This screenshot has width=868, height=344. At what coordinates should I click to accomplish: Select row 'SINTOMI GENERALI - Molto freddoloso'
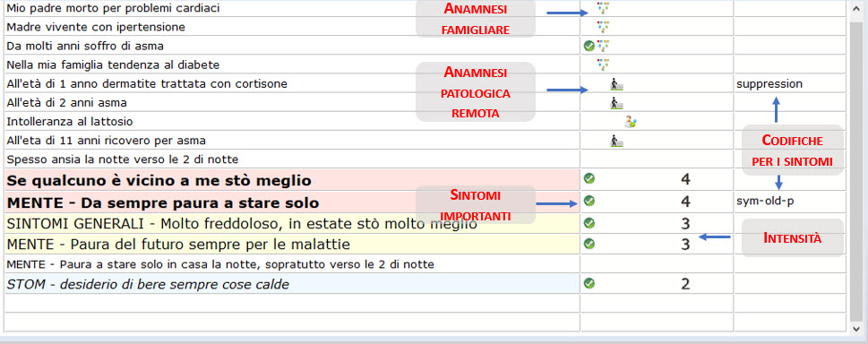(x=292, y=223)
